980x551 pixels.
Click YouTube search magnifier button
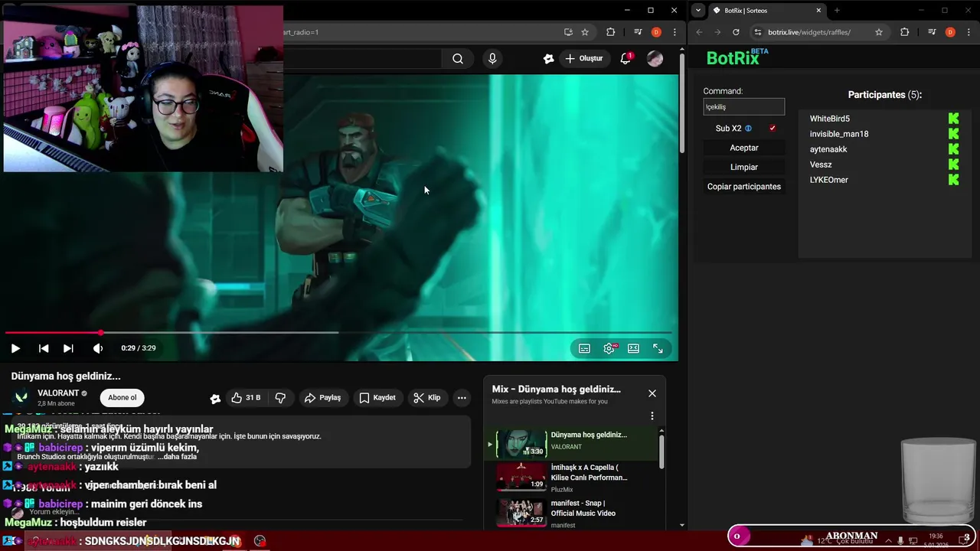(458, 58)
